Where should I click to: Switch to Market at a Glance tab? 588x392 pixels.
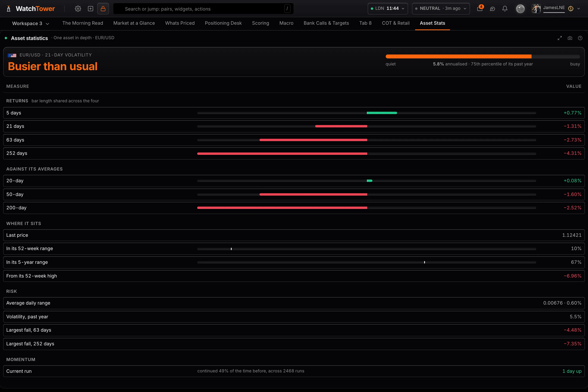(134, 23)
